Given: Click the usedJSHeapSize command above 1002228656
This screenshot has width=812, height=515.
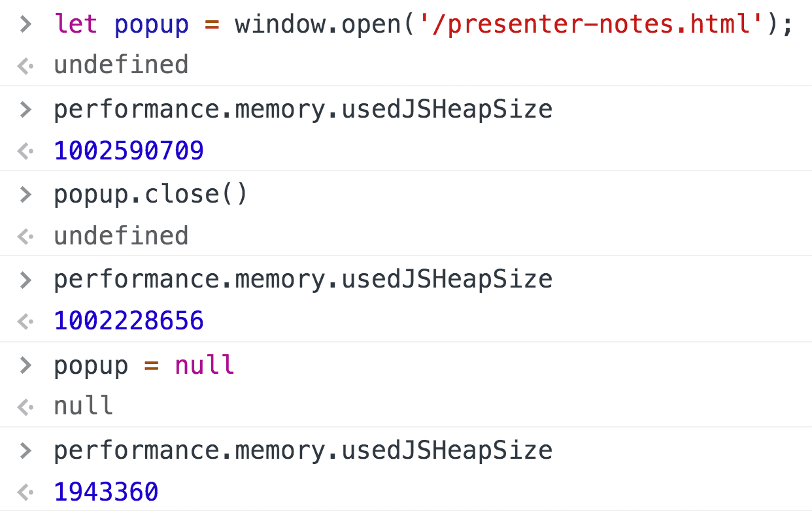Looking at the screenshot, I should click(303, 279).
